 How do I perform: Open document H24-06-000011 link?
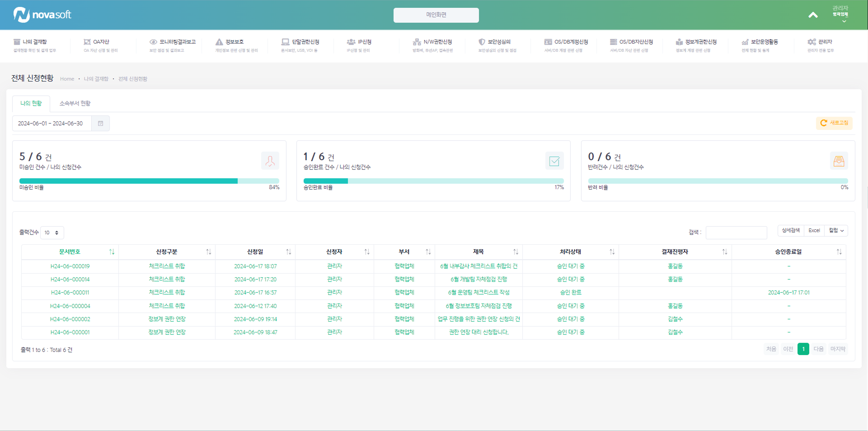pos(70,292)
